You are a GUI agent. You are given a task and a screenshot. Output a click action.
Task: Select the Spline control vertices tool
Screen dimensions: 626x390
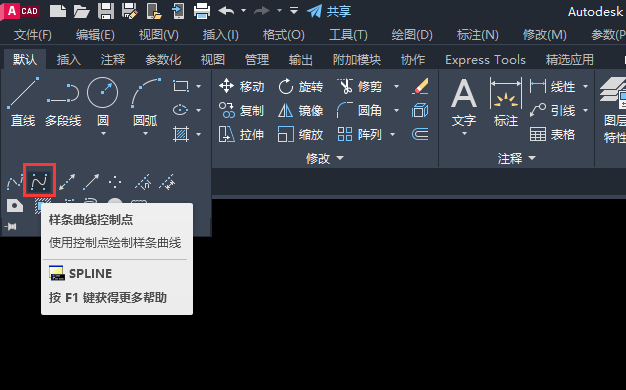pyautogui.click(x=39, y=181)
